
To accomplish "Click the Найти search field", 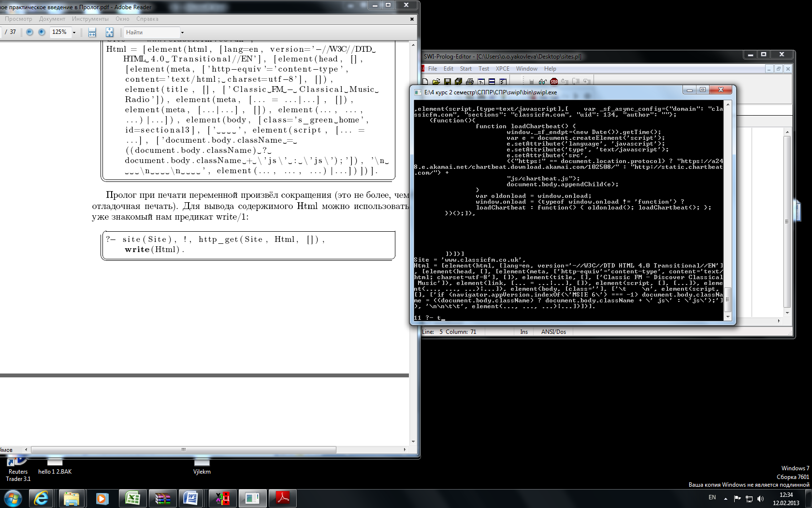I will (x=152, y=32).
